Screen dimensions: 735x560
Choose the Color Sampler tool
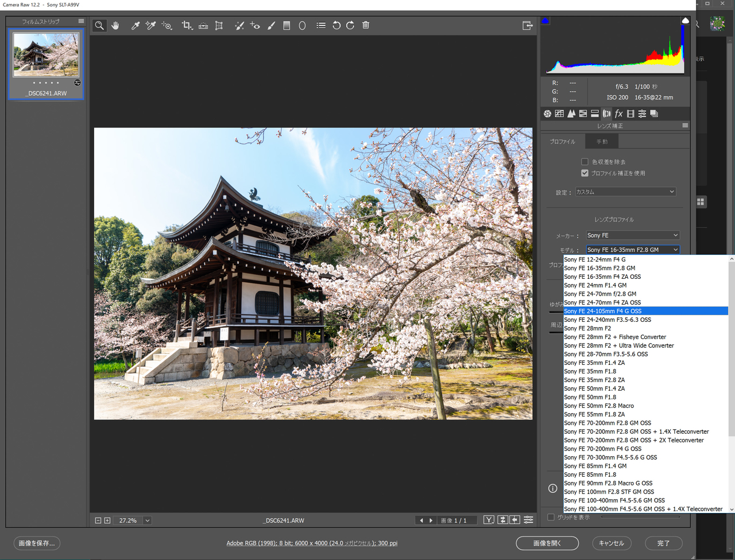point(150,25)
